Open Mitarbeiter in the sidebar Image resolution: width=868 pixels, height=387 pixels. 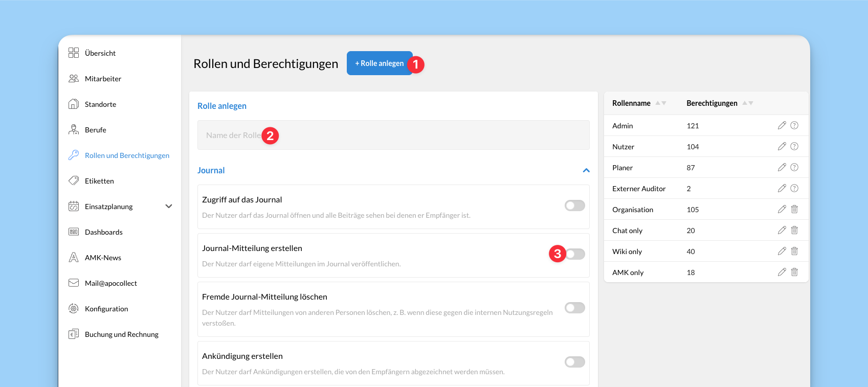click(103, 79)
